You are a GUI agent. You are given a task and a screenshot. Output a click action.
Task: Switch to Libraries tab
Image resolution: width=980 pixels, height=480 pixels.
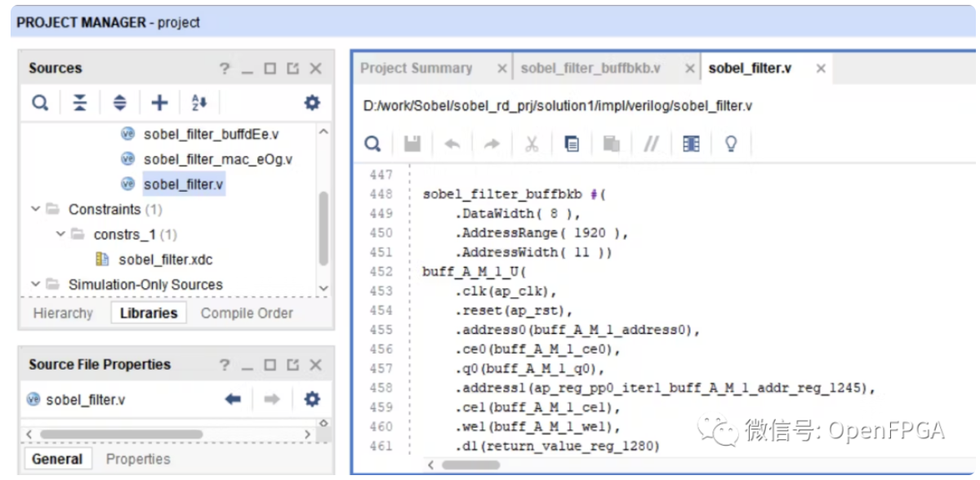pyautogui.click(x=149, y=313)
